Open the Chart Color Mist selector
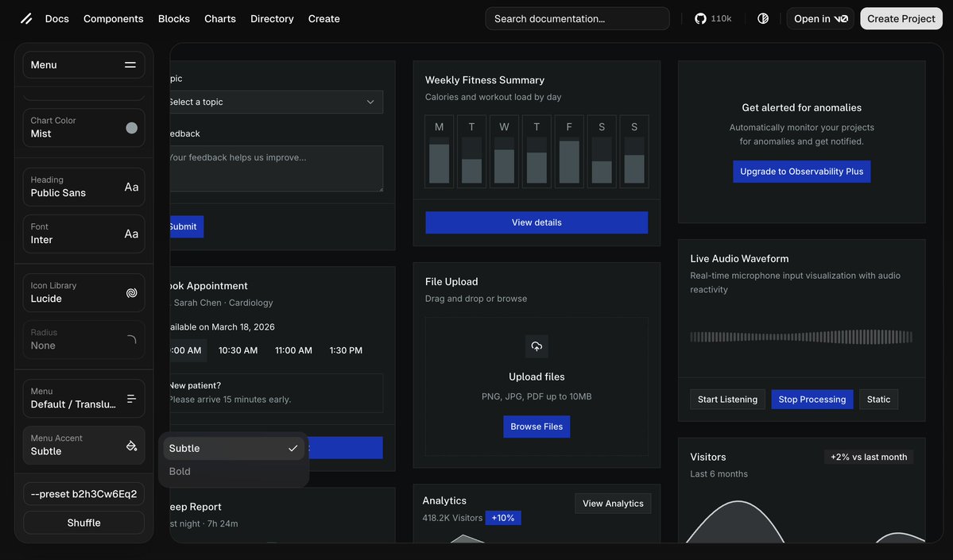953x560 pixels. click(84, 128)
